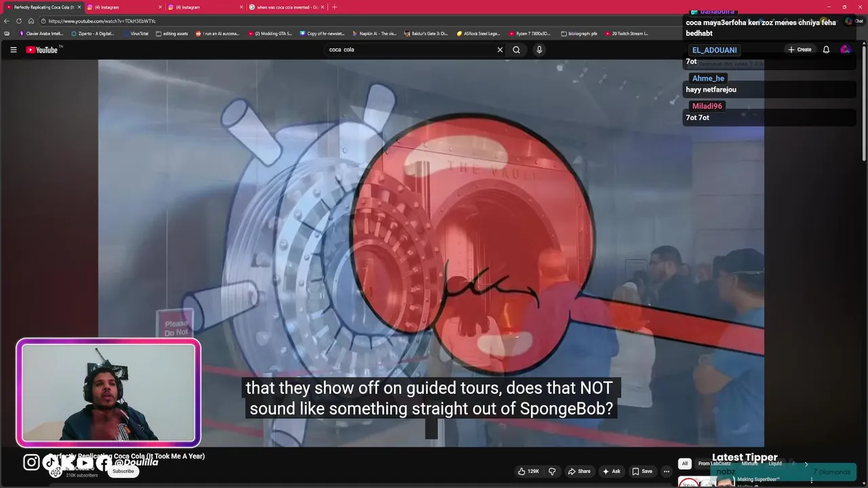
Task: Open the 20 Twitch Stream bookmark
Action: pos(627,33)
